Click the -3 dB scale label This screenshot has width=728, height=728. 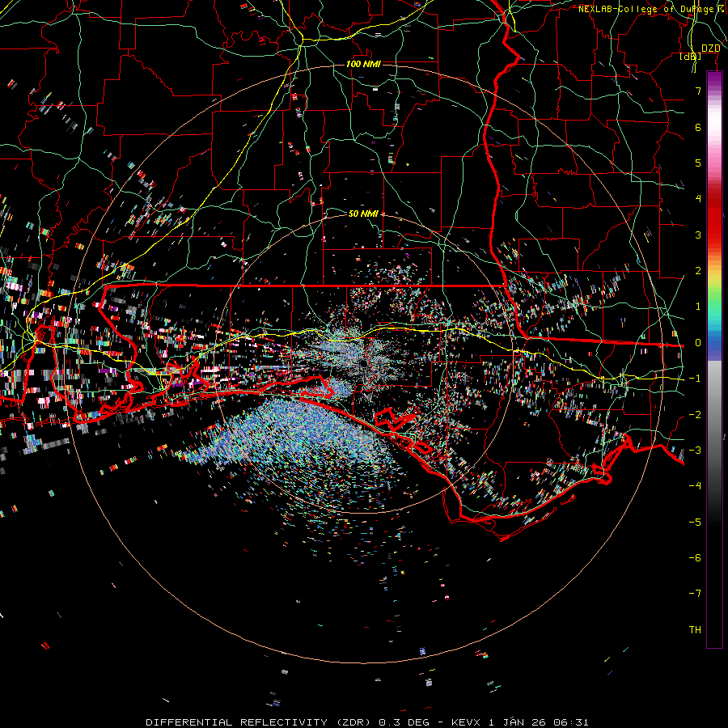pos(695,450)
